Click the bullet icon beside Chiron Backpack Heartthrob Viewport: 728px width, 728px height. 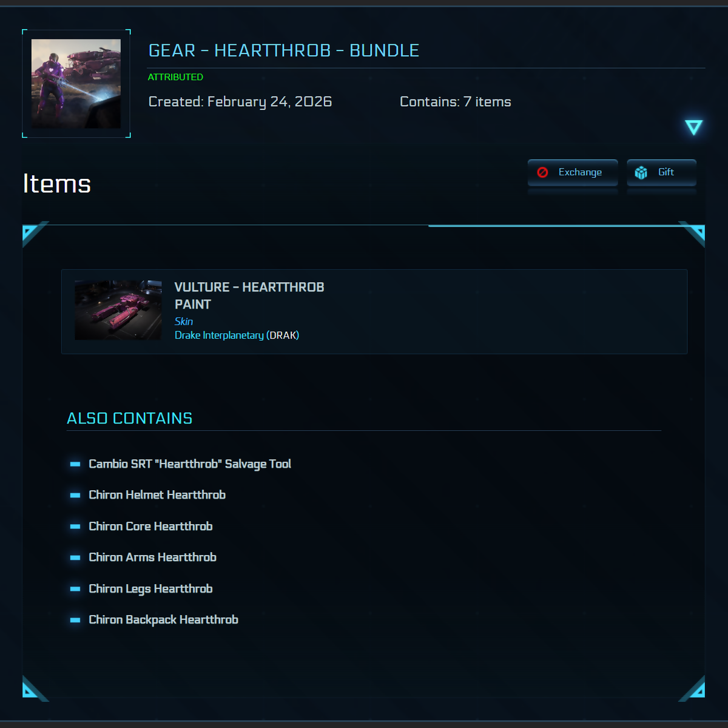coord(75,620)
